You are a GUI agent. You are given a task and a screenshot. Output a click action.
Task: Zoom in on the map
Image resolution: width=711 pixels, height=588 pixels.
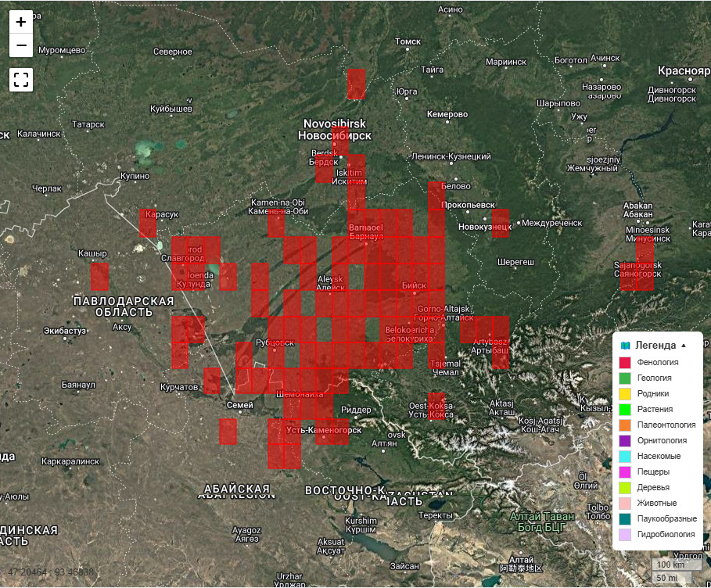coord(21,22)
